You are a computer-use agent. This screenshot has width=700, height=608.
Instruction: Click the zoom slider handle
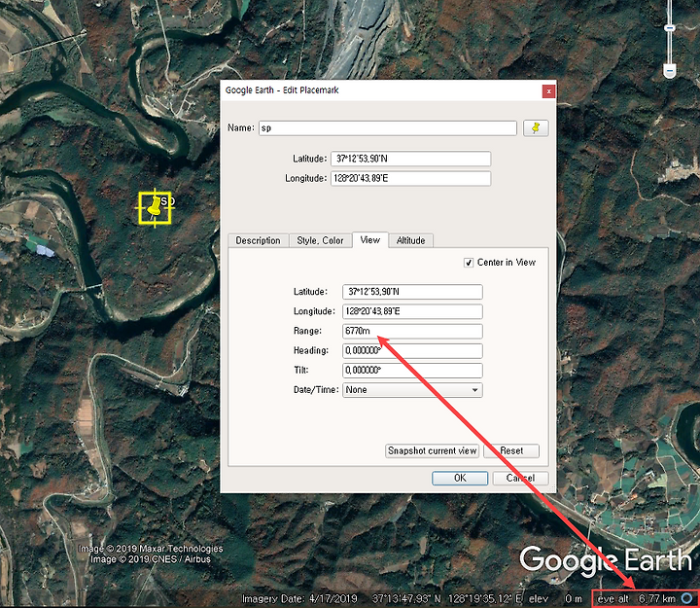669,28
